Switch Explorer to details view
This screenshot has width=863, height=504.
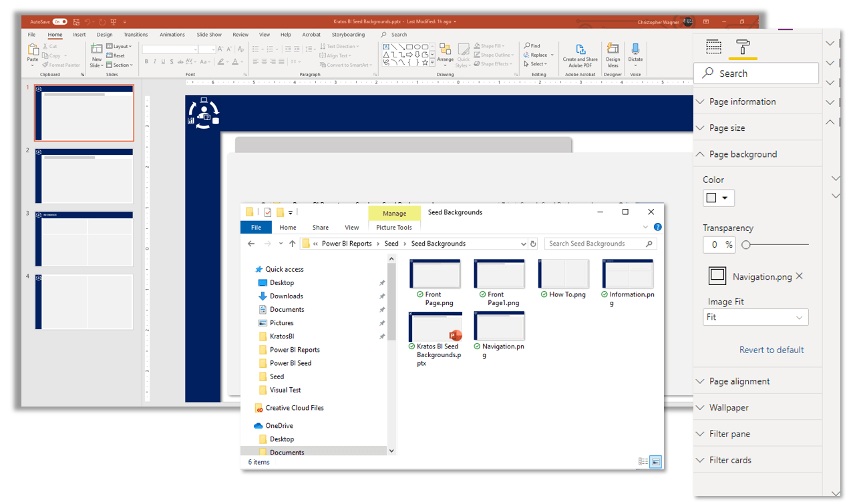tap(643, 461)
